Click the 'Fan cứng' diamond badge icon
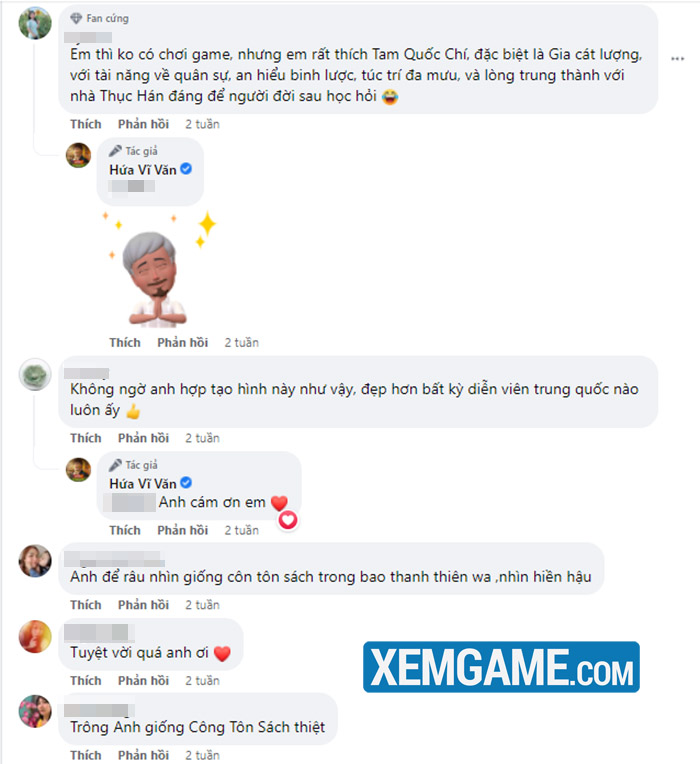Viewport: 700px width, 764px height. coord(76,19)
